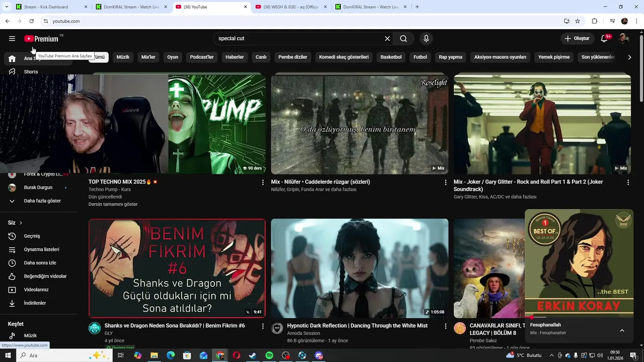Open options menu for TOP TECHNO MIX 2025
The image size is (644, 362).
point(263,183)
